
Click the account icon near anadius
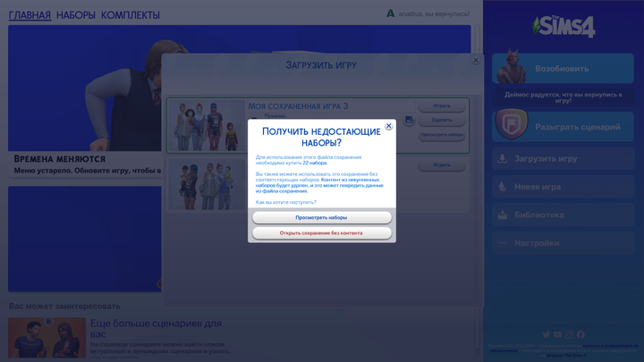(390, 13)
